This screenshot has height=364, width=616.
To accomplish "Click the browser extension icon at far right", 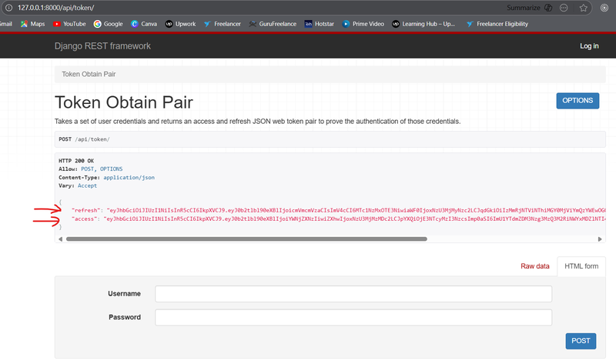I will pos(604,8).
